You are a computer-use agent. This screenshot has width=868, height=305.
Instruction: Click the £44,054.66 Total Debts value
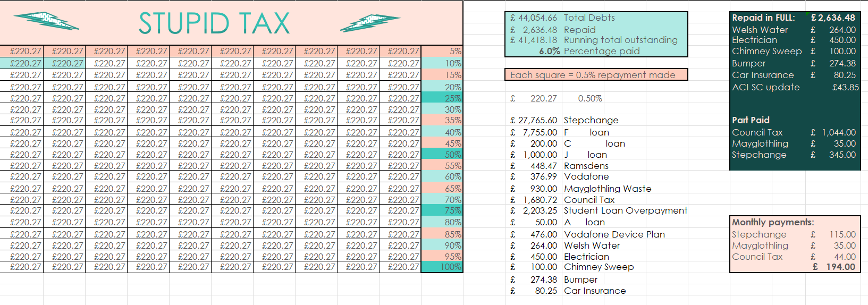click(534, 18)
